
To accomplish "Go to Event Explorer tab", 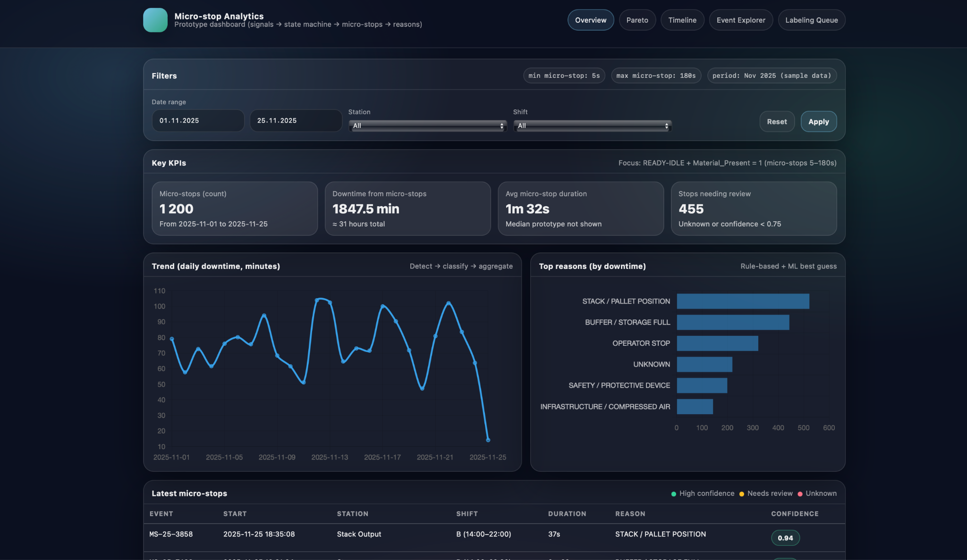I will (x=740, y=20).
